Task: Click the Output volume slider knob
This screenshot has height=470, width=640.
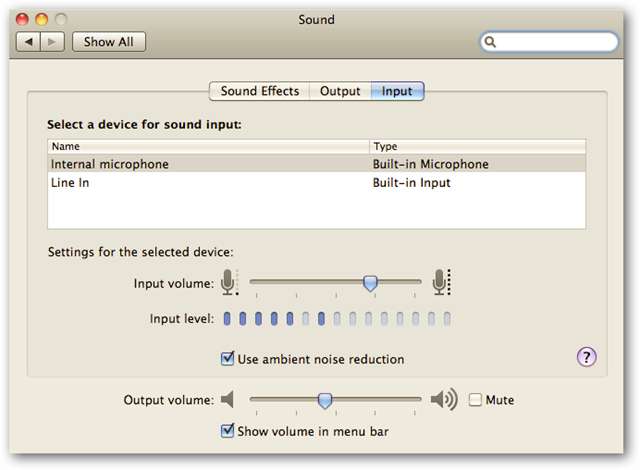Action: [325, 400]
